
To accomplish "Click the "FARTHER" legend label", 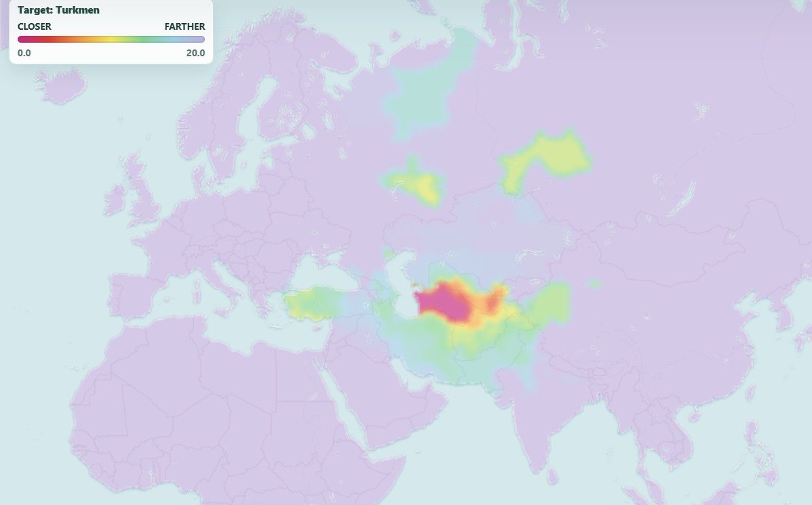I will pos(185,26).
